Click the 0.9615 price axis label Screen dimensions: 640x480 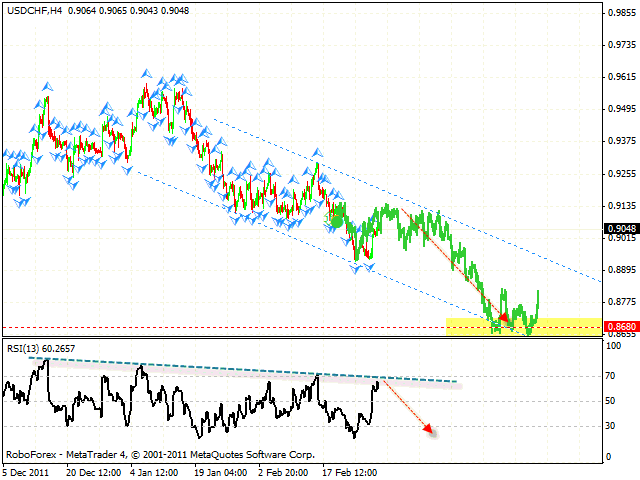tap(621, 77)
